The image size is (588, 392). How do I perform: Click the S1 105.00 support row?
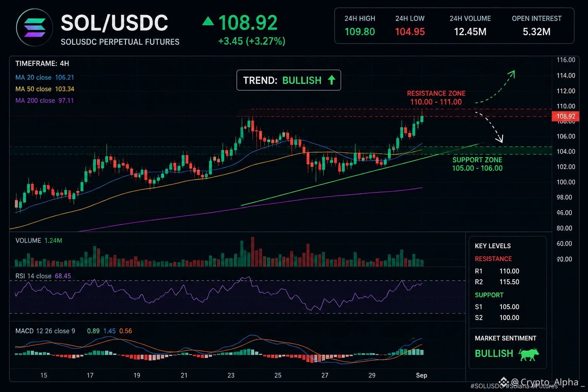coord(497,307)
